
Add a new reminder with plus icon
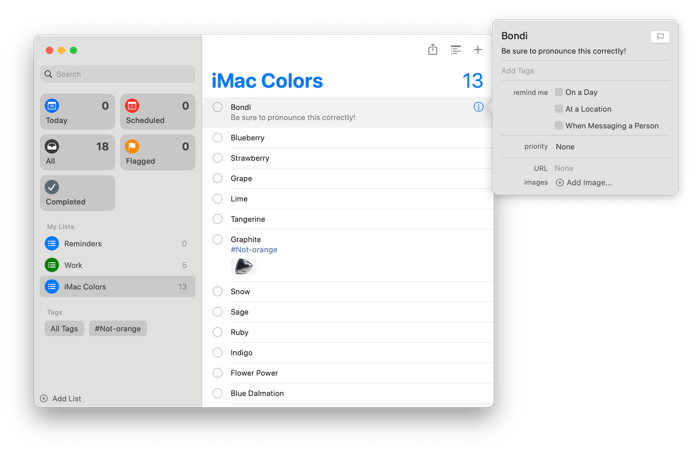(x=478, y=50)
